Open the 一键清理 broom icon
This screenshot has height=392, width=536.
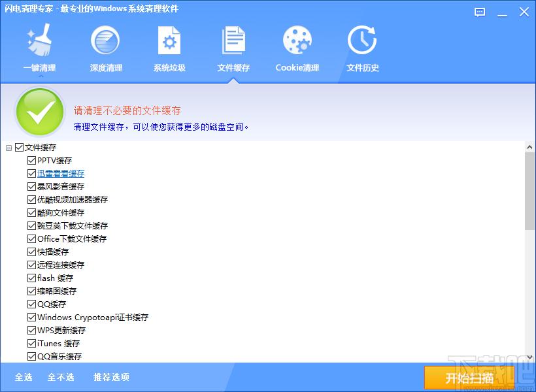(40, 41)
